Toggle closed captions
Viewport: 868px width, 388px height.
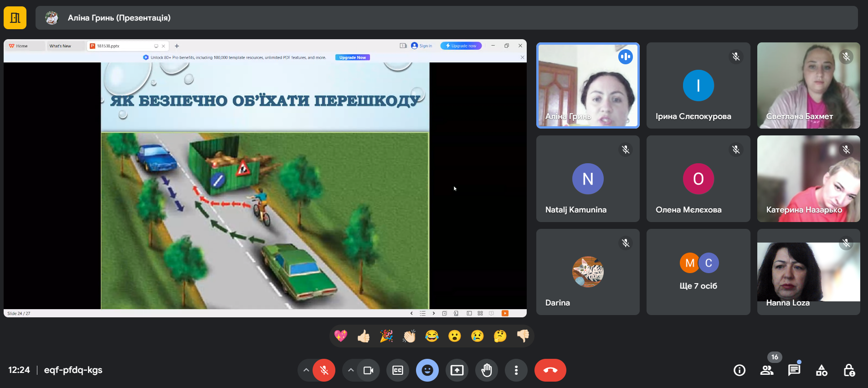[x=398, y=370]
